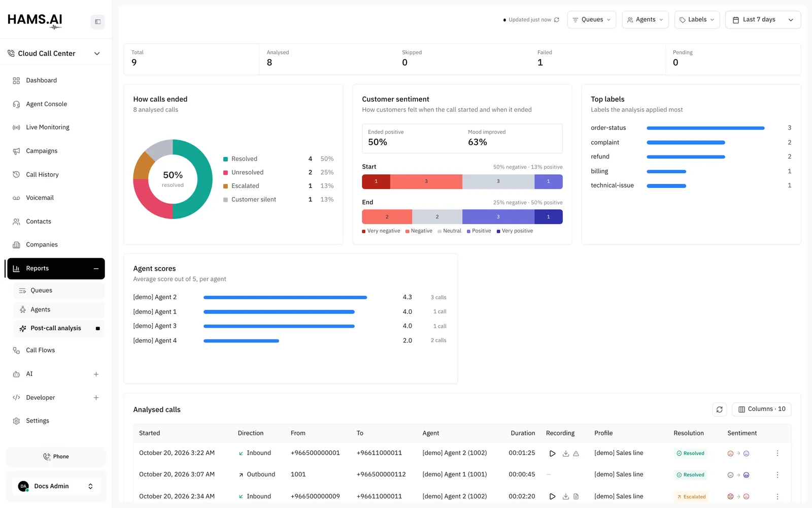Screen dimensions: 812x508
Task: Click the Call Flows icon in sidebar
Action: (x=16, y=351)
